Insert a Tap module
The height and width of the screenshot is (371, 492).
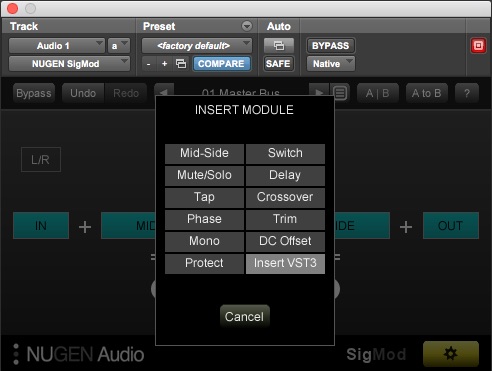204,197
